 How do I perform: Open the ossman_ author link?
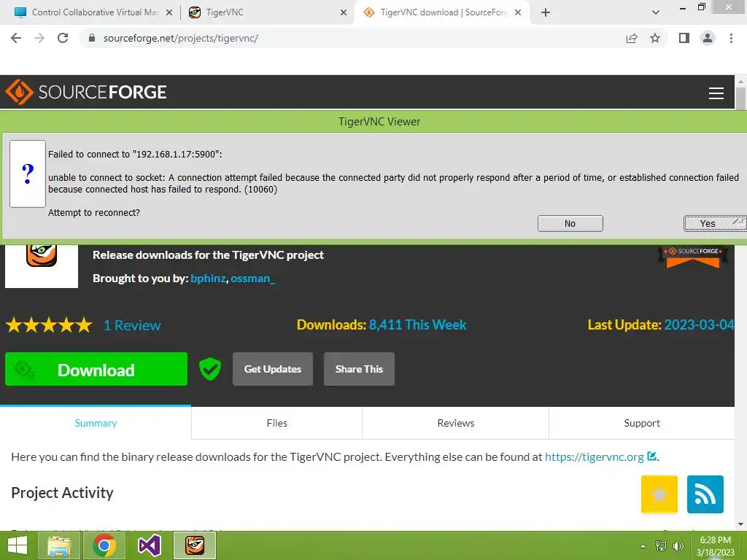pyautogui.click(x=252, y=279)
